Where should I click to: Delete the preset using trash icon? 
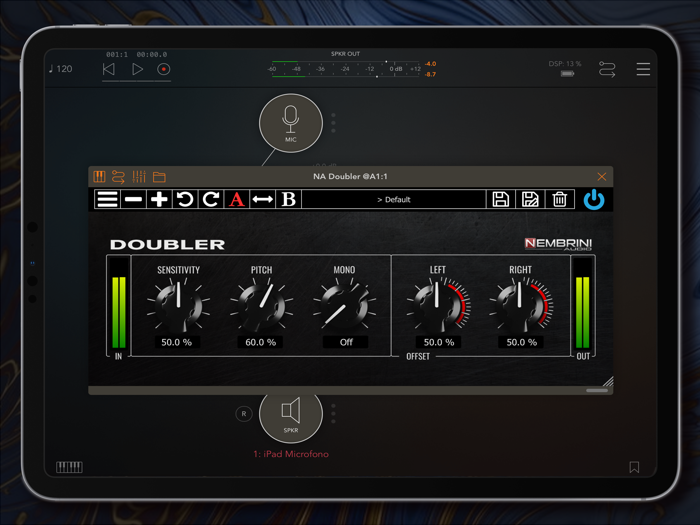coord(559,199)
